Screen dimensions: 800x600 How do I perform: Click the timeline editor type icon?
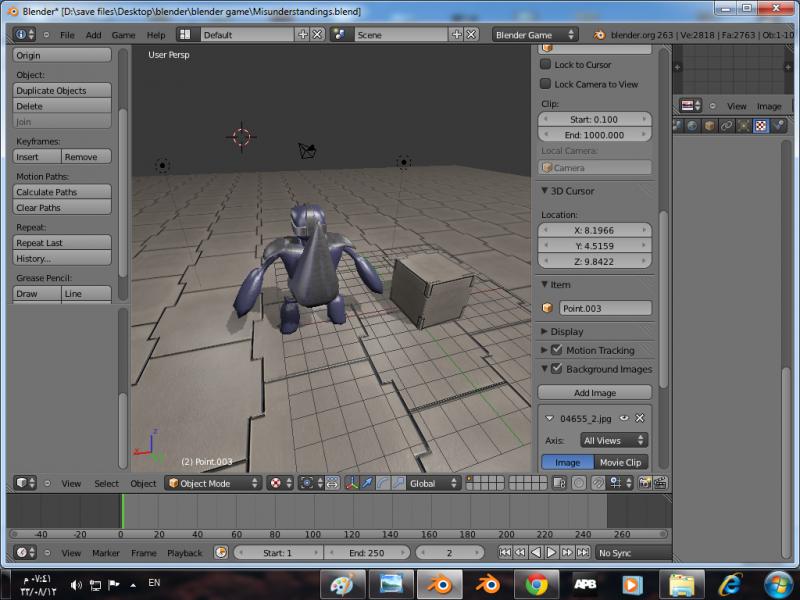coord(25,552)
